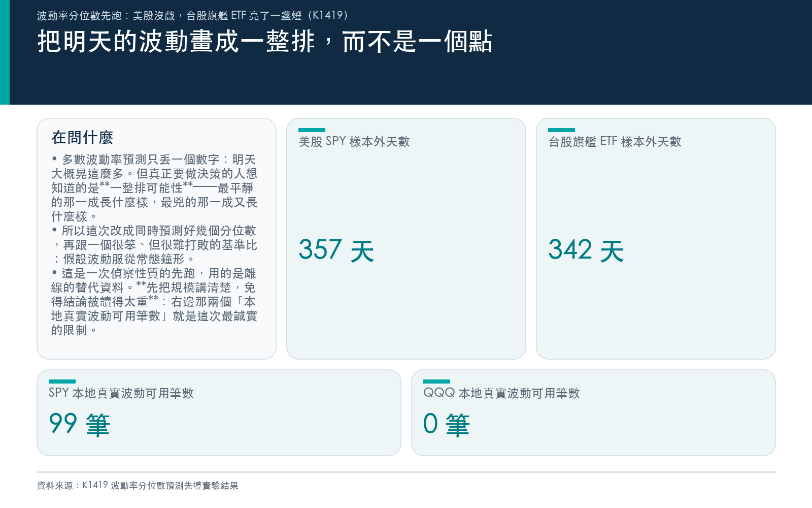Select the SPY 本地真實波動可用筆數 label
Viewport: 812px width, 508px height.
[x=121, y=393]
